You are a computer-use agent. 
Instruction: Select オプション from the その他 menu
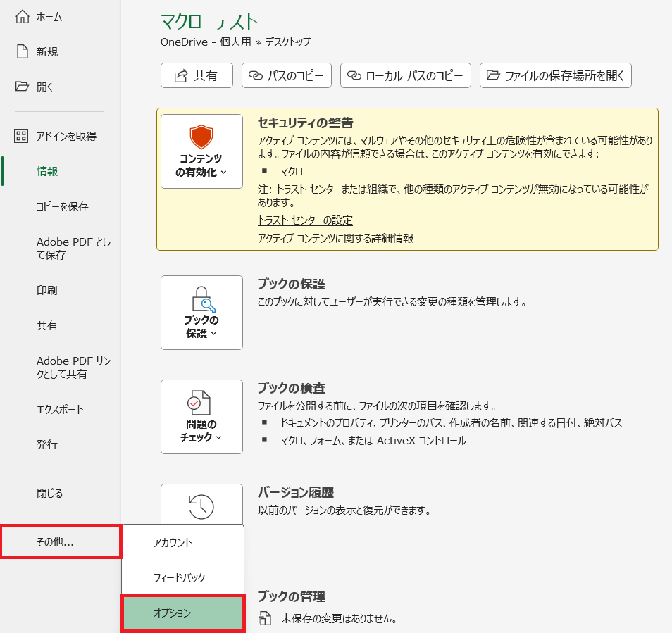tap(182, 613)
